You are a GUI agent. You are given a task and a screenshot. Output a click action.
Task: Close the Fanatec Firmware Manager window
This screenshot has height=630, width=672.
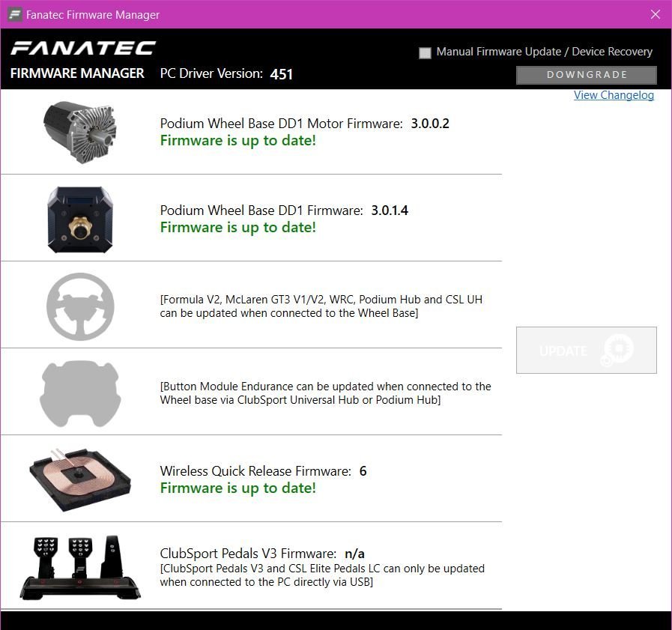(x=655, y=15)
